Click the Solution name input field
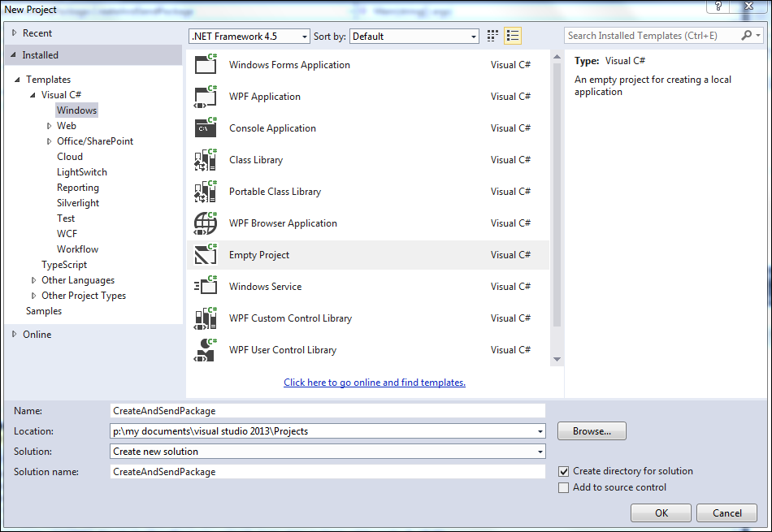The height and width of the screenshot is (532, 772). coord(327,472)
